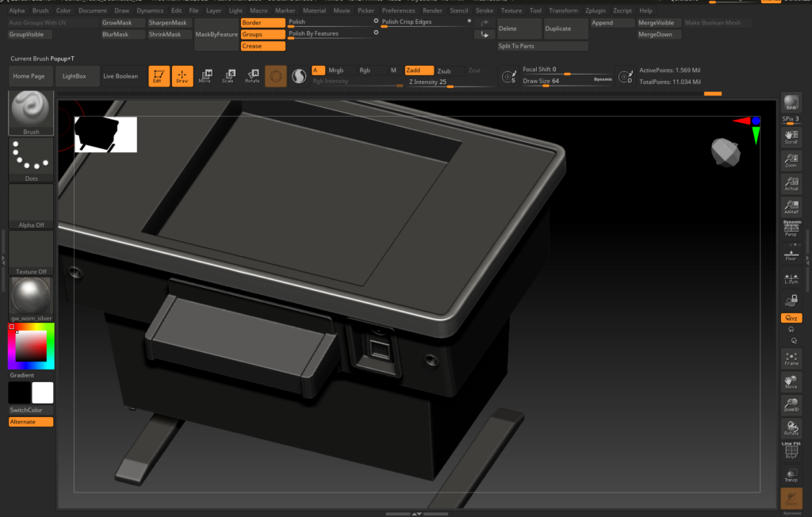The height and width of the screenshot is (517, 812).
Task: Toggle the Border option
Action: [262, 23]
